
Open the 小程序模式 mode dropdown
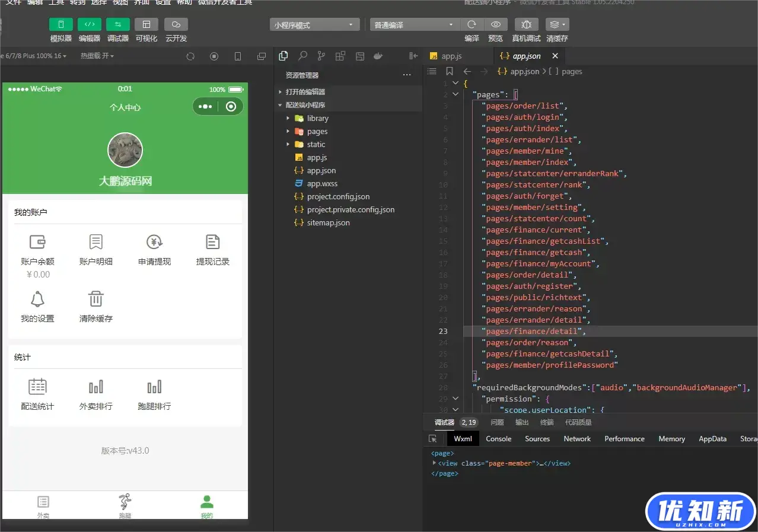pos(314,25)
